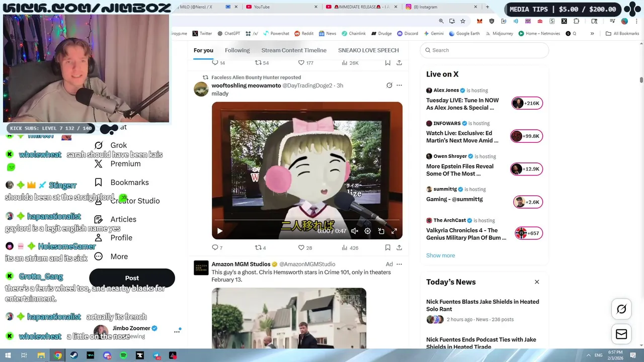
Task: Click the black Post button
Action: point(132,278)
